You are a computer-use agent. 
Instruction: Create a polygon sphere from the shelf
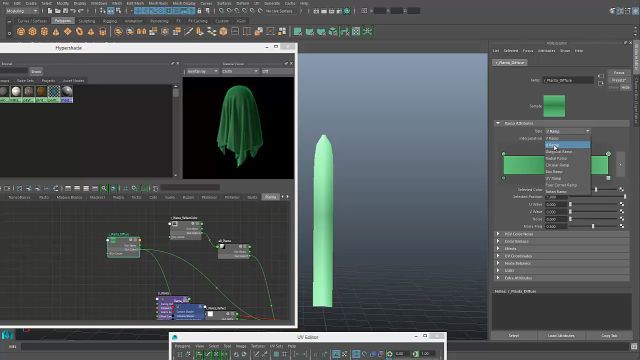pos(21,31)
